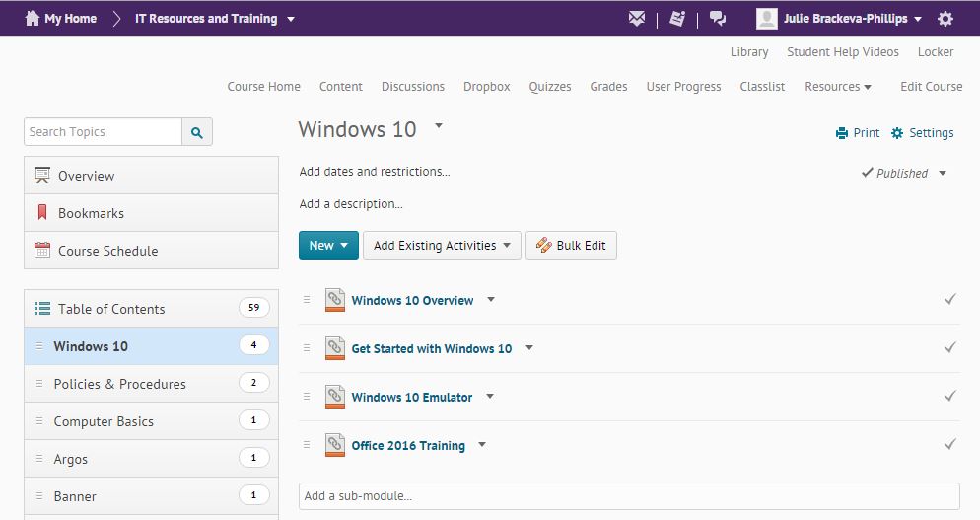
Task: Open the Windows 10 Overview topic link
Action: point(412,300)
